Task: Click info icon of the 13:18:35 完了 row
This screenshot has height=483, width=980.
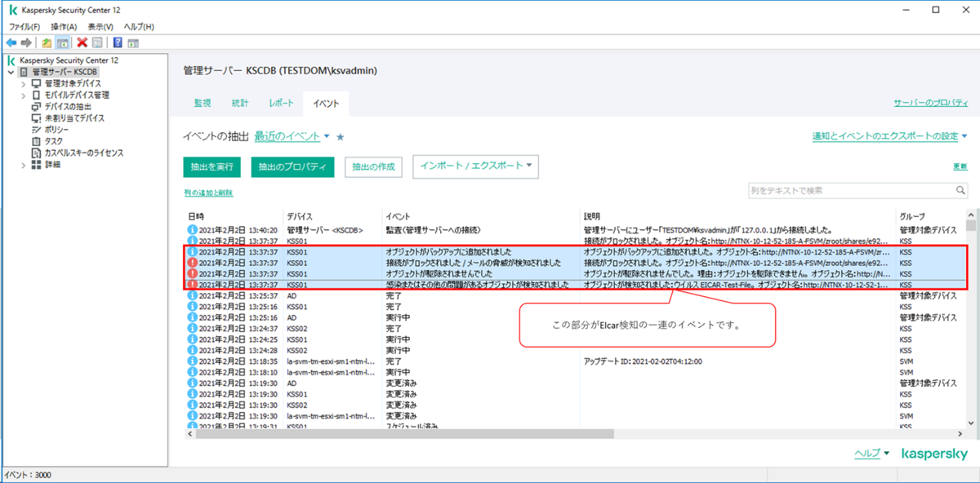Action: [193, 361]
